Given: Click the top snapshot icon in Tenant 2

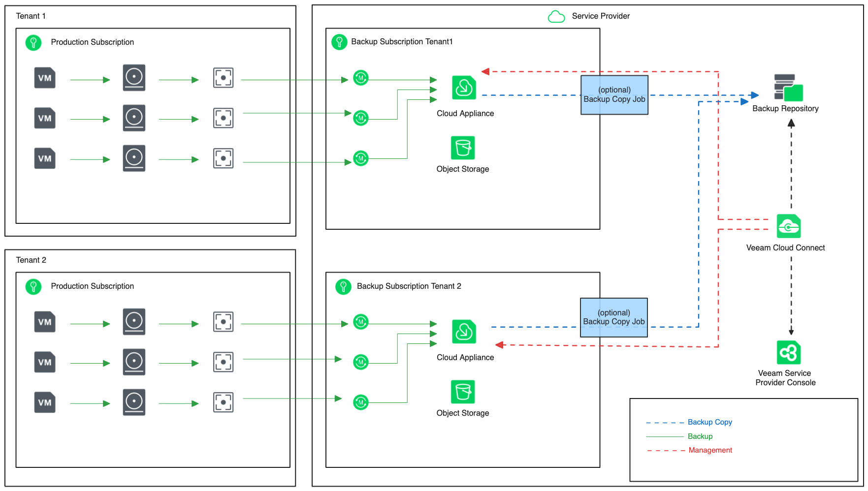Looking at the screenshot, I should 224,322.
